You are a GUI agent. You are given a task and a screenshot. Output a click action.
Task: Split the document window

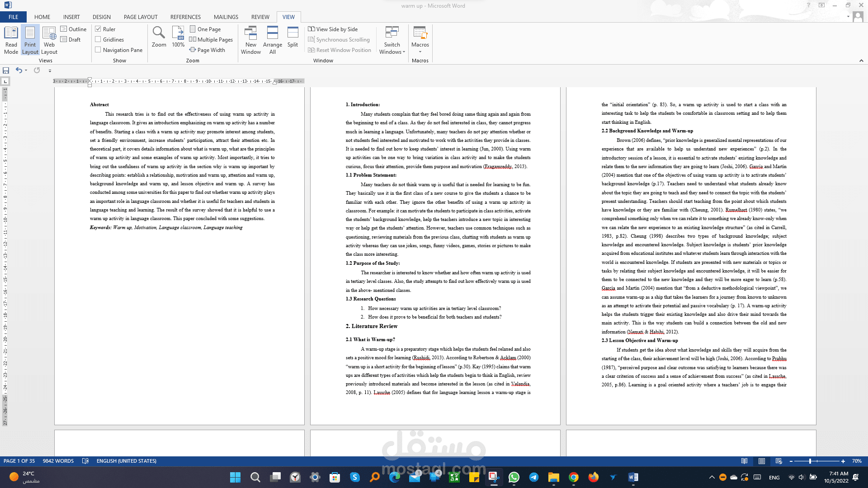[x=293, y=37]
